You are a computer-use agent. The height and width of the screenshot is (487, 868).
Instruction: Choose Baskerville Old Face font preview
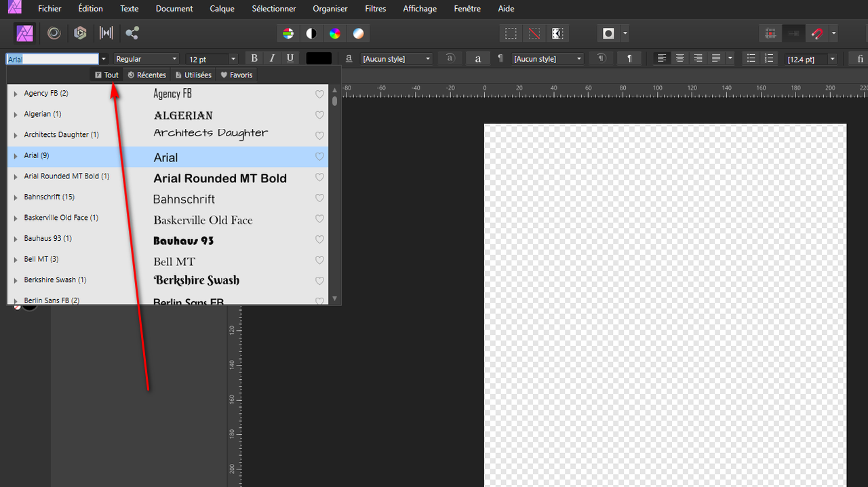tap(203, 220)
